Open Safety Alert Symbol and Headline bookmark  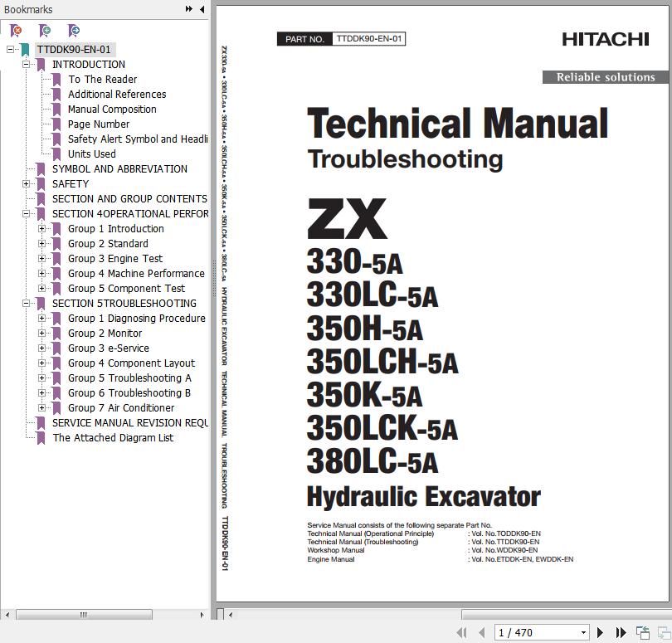(x=138, y=139)
